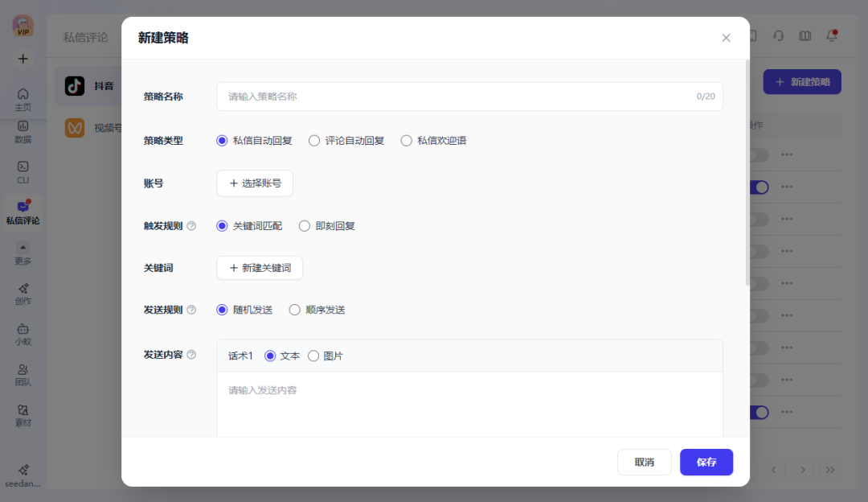Open 团队 team in the sidebar
Image resolution: width=868 pixels, height=502 pixels.
[x=23, y=375]
